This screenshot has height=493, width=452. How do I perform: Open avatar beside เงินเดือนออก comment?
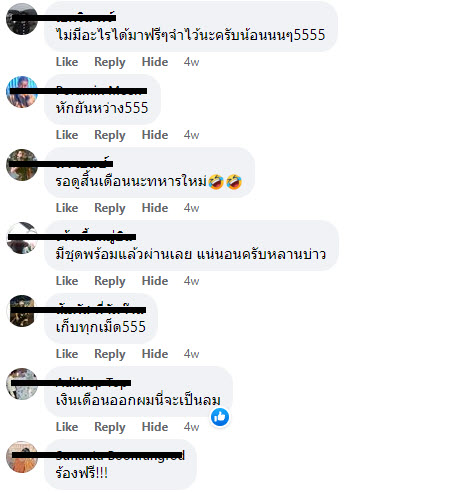click(22, 384)
